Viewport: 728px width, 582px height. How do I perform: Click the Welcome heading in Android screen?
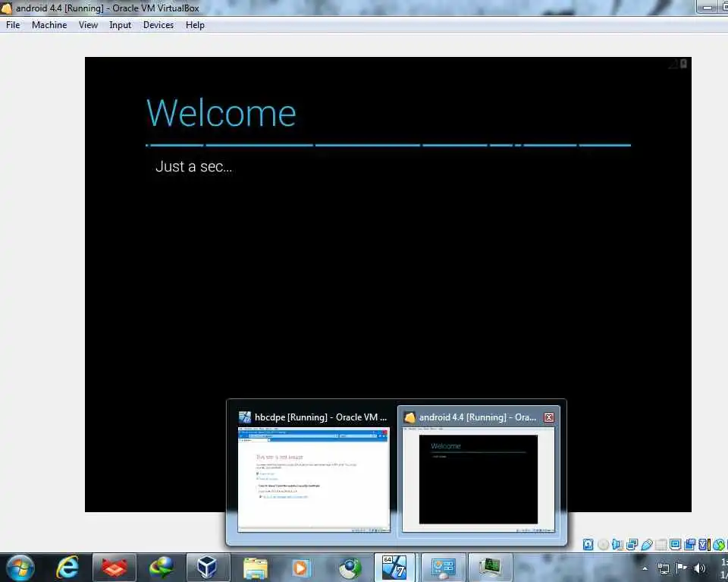pyautogui.click(x=221, y=113)
